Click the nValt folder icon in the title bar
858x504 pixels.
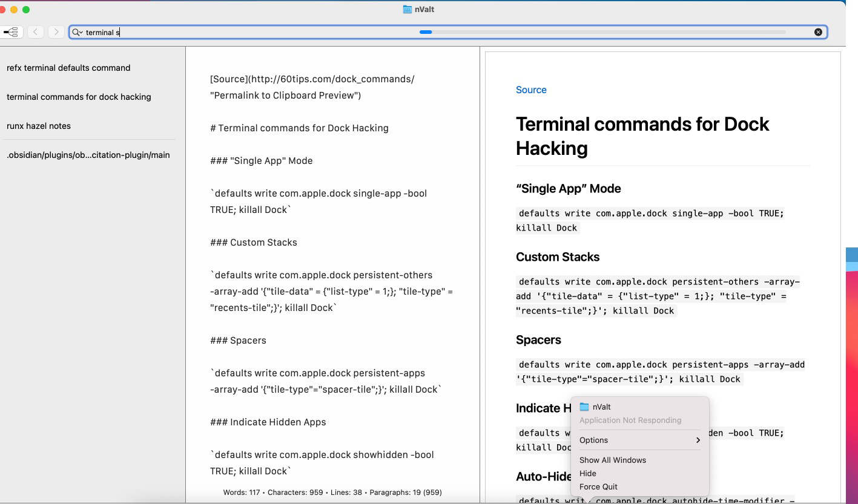click(408, 9)
